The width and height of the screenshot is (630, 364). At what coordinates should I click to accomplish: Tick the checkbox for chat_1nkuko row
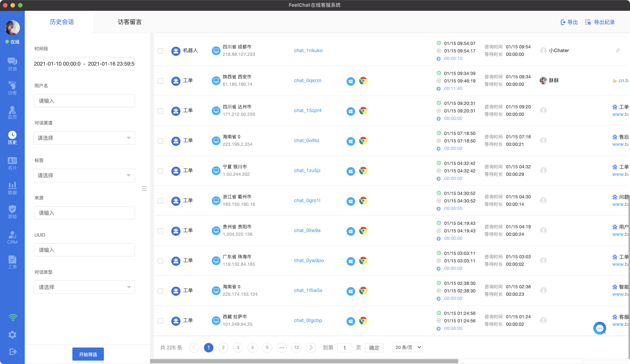(160, 51)
